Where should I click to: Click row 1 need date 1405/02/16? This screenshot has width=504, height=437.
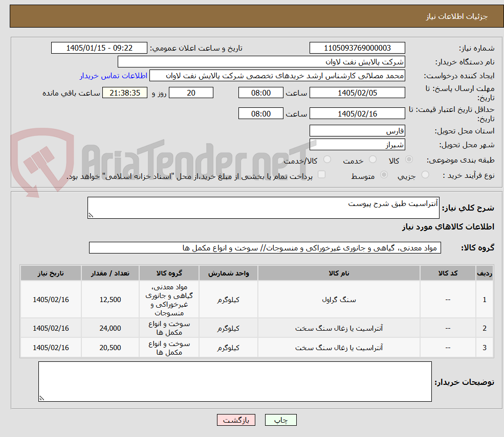coord(51,300)
